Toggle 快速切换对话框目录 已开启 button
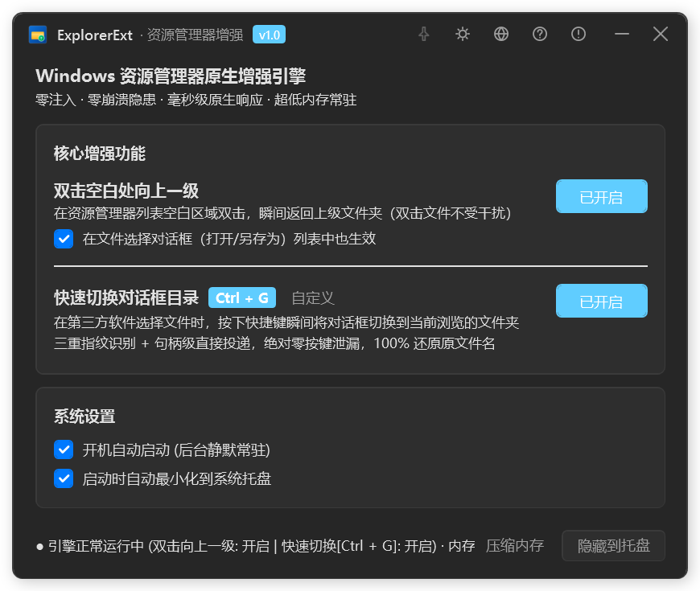Viewport: 700px width, 591px height. click(601, 301)
